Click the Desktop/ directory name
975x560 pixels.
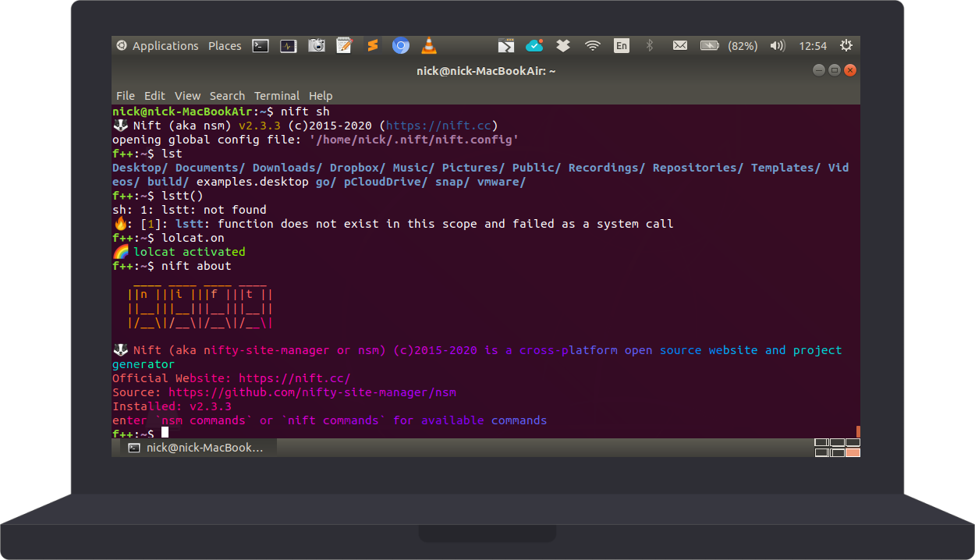pyautogui.click(x=140, y=168)
